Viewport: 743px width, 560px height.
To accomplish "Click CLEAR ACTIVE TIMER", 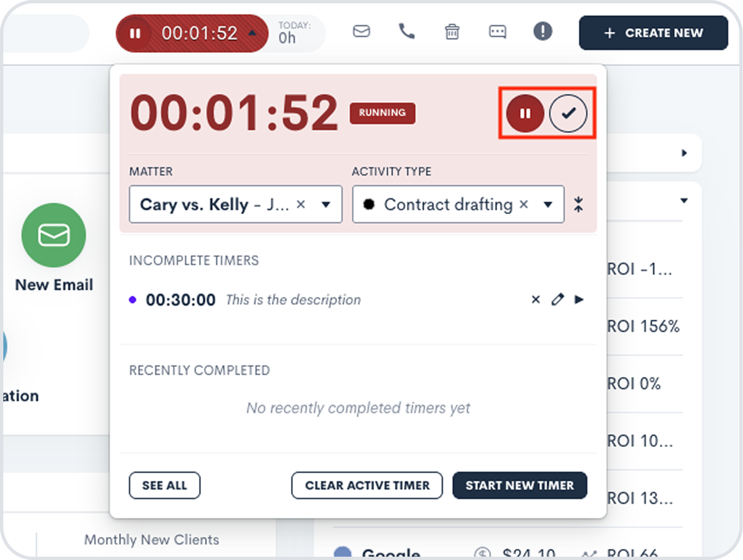I will click(367, 485).
